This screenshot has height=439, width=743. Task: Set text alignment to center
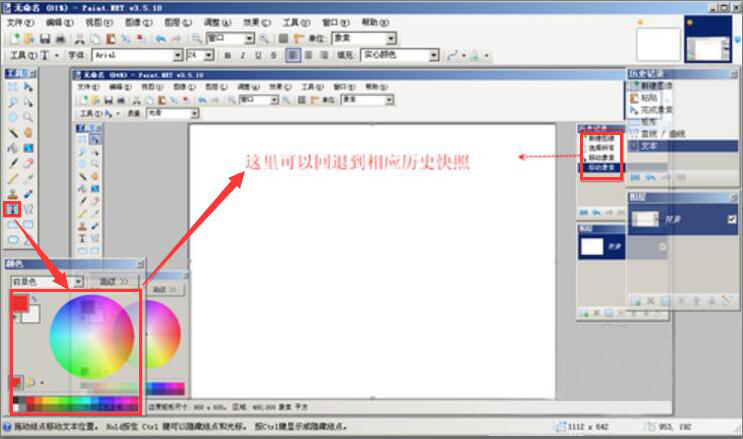click(x=308, y=55)
